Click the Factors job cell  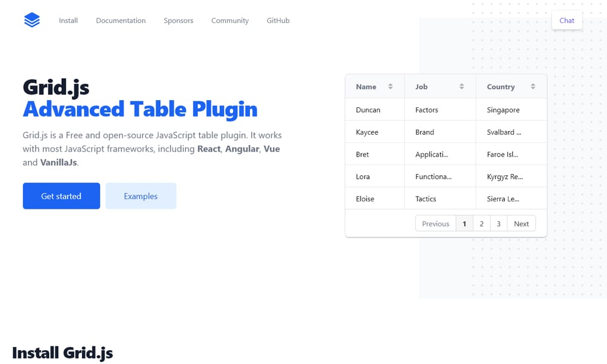(440, 110)
